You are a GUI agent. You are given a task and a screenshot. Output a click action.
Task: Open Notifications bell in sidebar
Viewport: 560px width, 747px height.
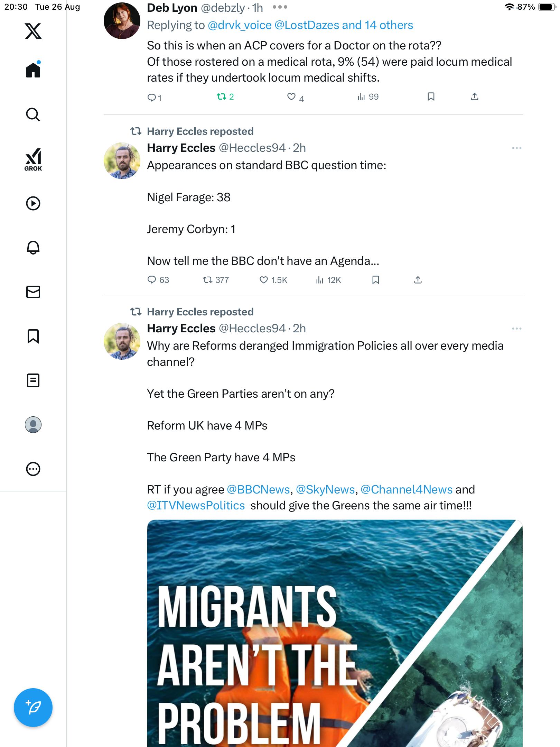[x=33, y=248]
